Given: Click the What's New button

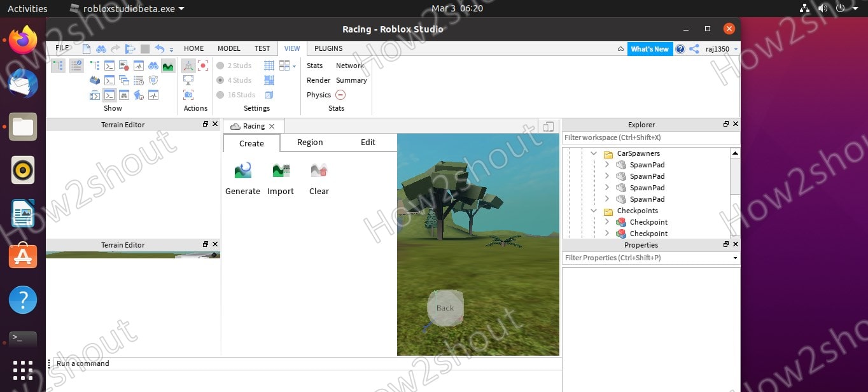Looking at the screenshot, I should [649, 49].
